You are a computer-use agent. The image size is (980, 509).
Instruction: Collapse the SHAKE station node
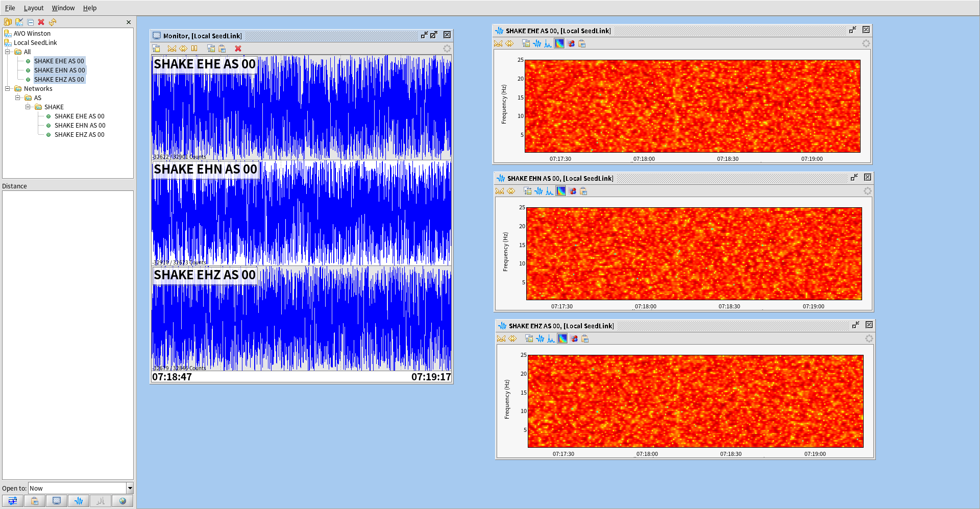pyautogui.click(x=28, y=107)
